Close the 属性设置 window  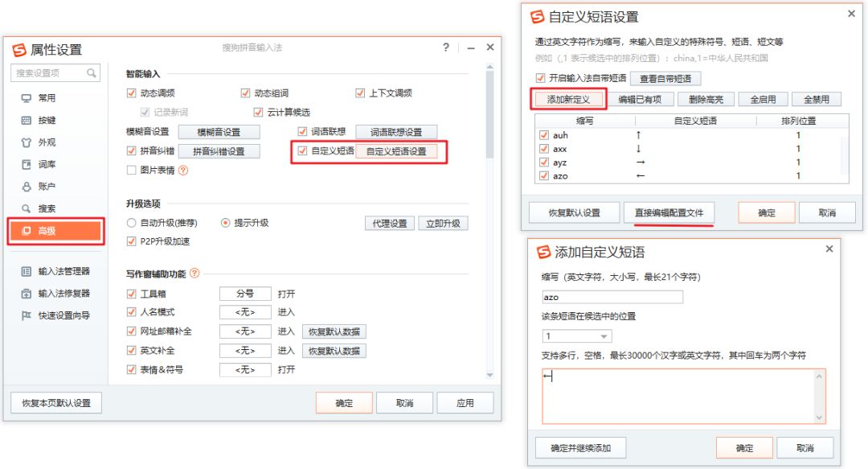pos(490,47)
